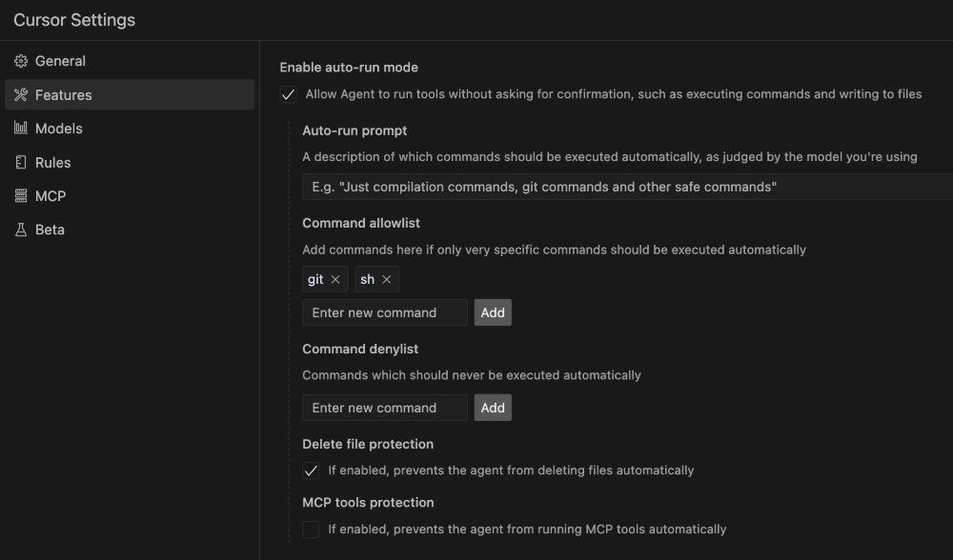Click the allowlist Enter new command field
Viewport: 953px width, 560px height.
point(384,312)
